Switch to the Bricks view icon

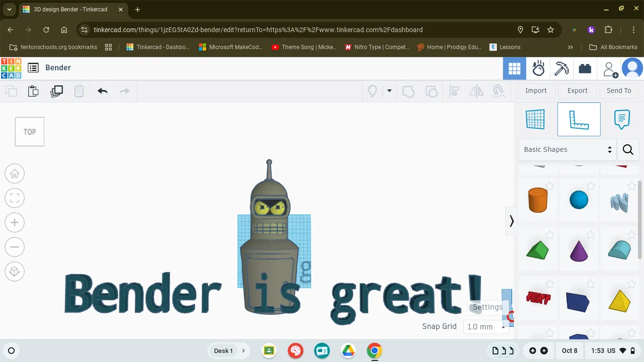coord(585,68)
